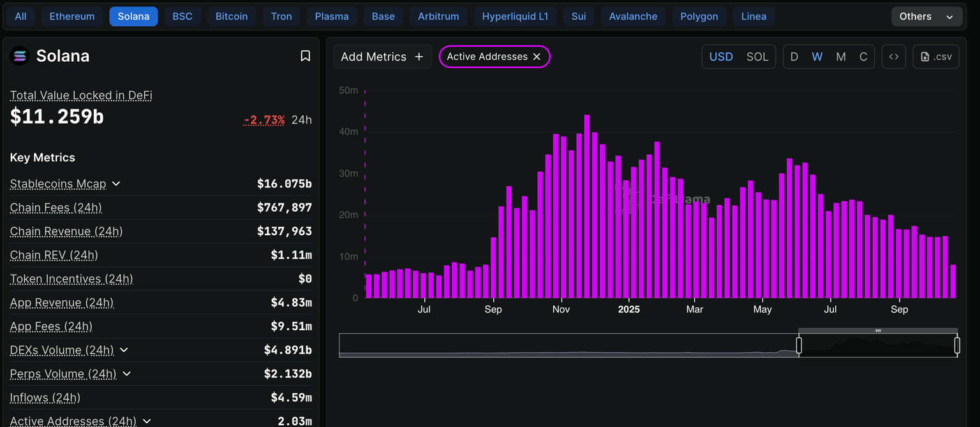Switch to the Ethereum chain tab
980x427 pixels.
(x=72, y=17)
